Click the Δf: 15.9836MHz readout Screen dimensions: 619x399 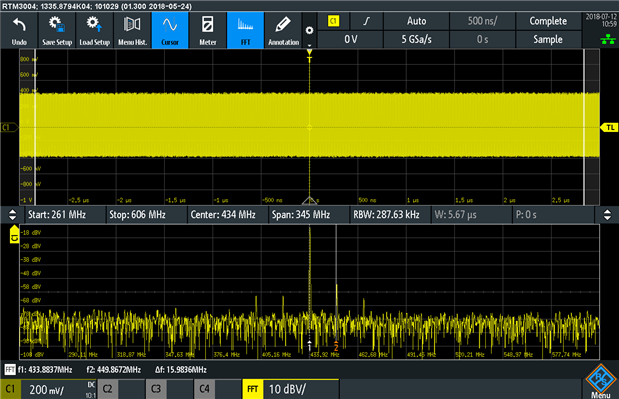click(x=181, y=370)
